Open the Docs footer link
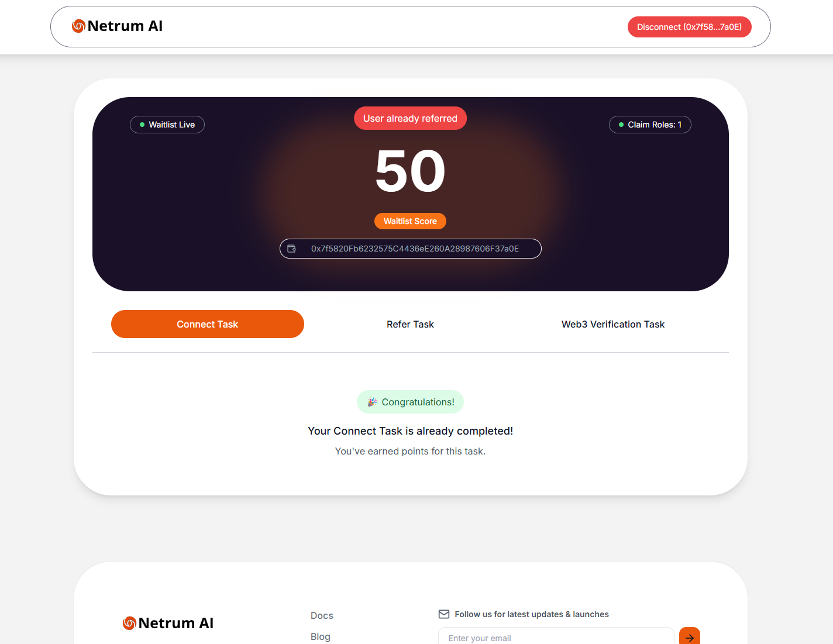This screenshot has width=833, height=644. [x=322, y=615]
